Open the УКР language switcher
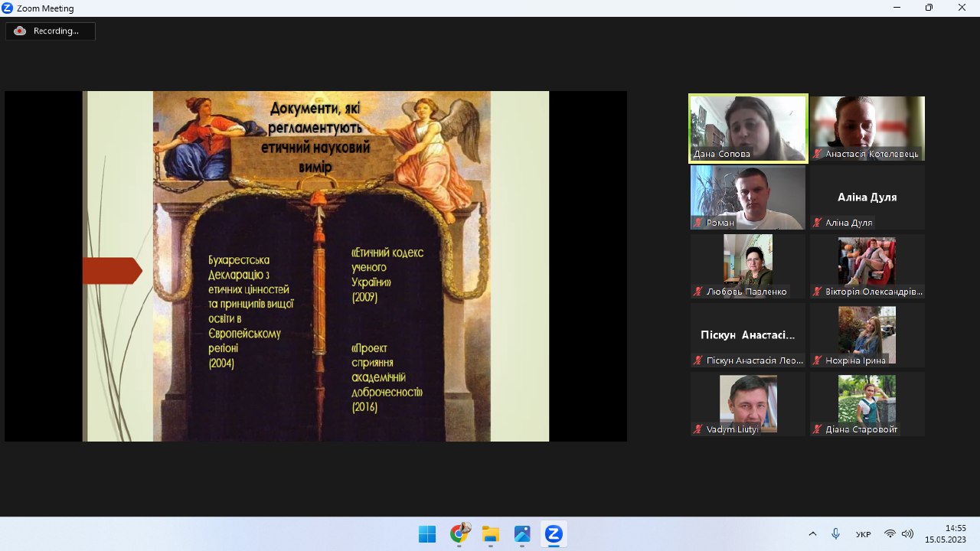This screenshot has width=980, height=551. coord(863,534)
